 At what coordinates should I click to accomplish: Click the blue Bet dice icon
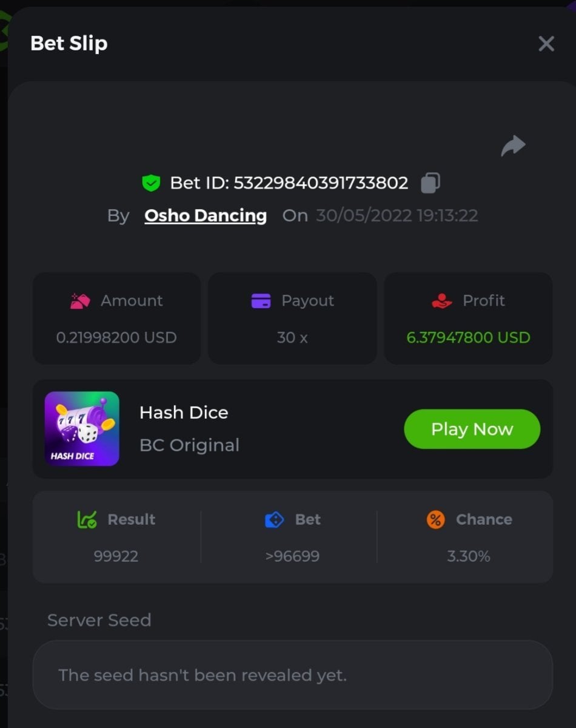pos(274,519)
